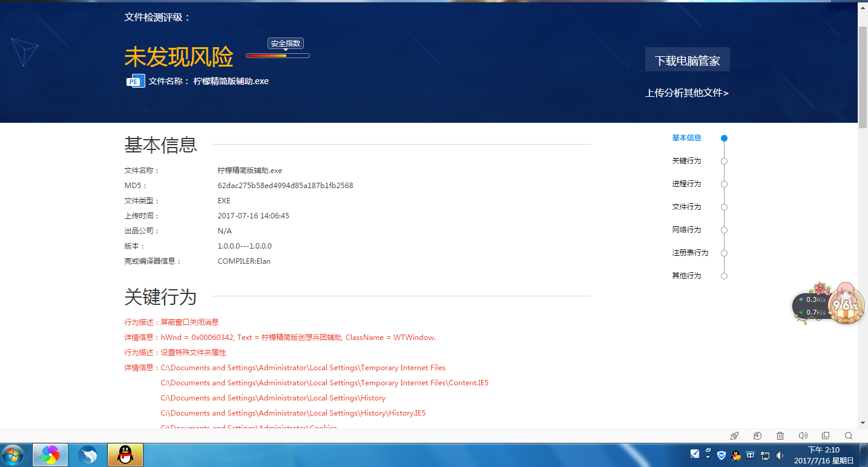Click the PE file type icon
Viewport: 868px width, 467px height.
tap(136, 81)
